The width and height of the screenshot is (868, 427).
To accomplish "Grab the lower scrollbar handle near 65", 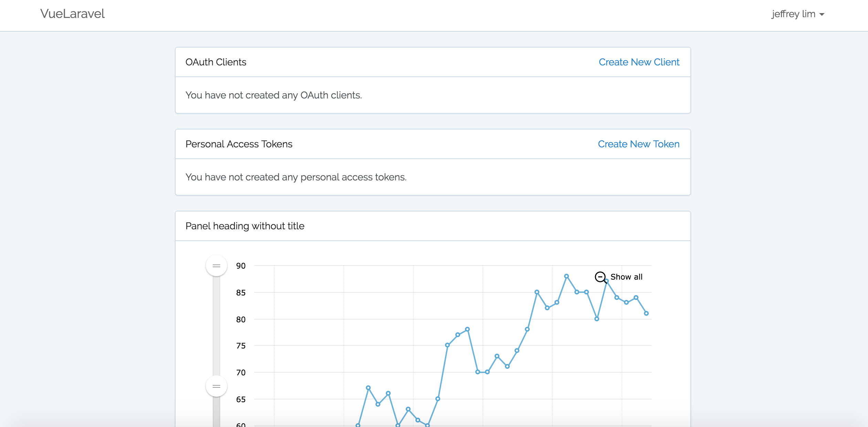I will tap(216, 386).
